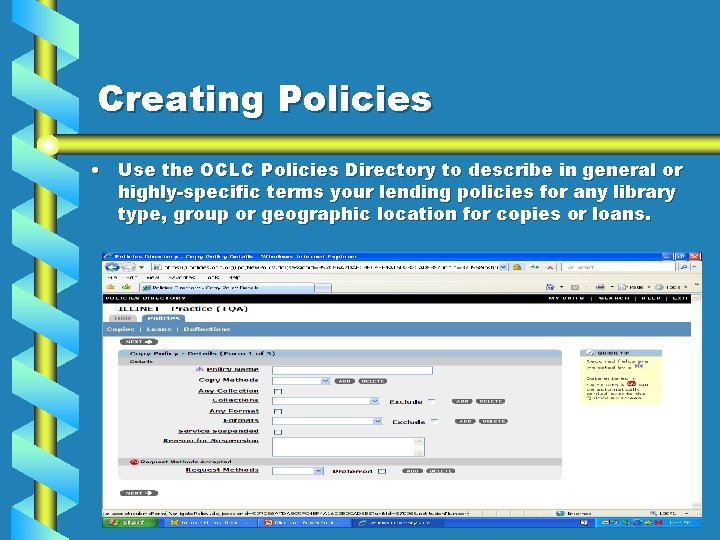The height and width of the screenshot is (540, 720).
Task: Click the blue asterisk beside Policy Name
Action: tap(200, 369)
